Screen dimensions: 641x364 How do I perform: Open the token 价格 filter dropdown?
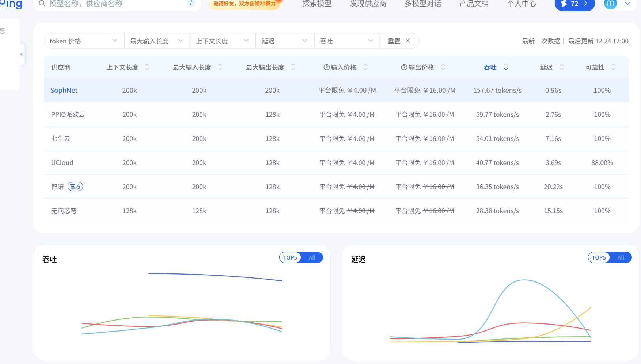[x=84, y=41]
